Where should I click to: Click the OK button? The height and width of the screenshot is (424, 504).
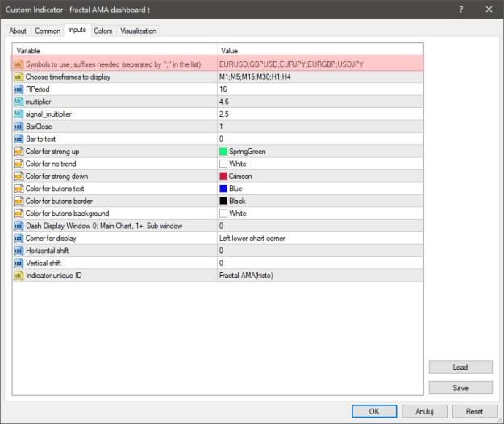374,411
